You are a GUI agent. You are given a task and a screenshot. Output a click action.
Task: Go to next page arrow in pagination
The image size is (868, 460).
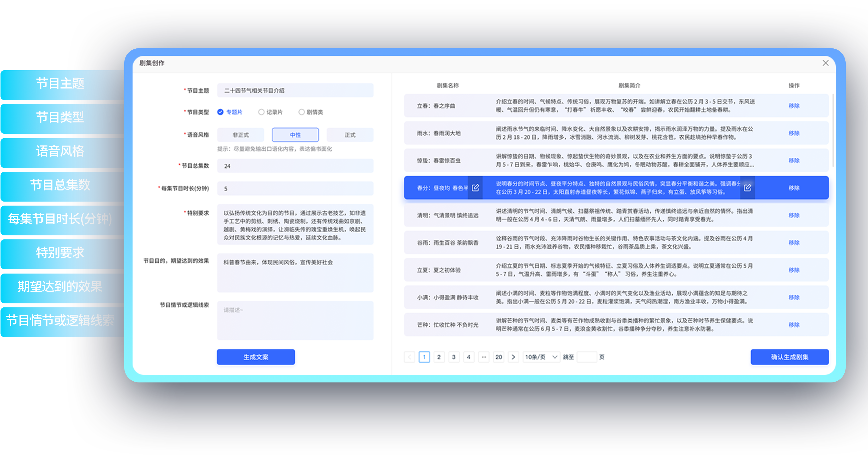pos(513,357)
